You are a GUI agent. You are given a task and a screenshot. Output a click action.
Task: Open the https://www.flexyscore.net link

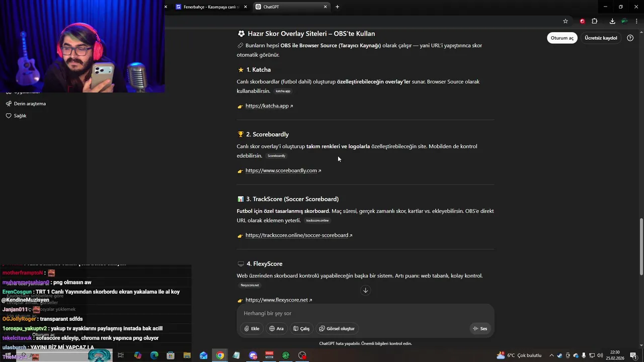(x=279, y=300)
